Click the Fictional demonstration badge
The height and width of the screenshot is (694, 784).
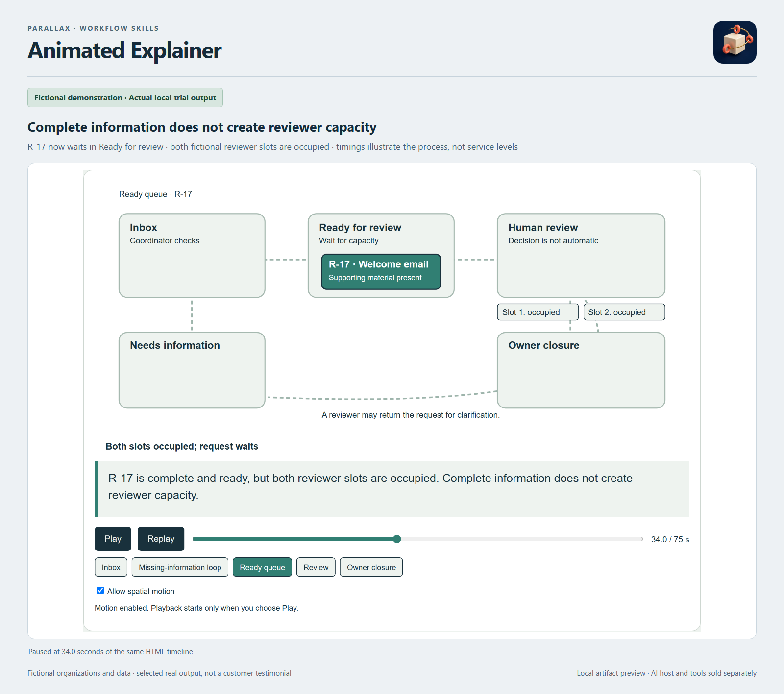(125, 97)
